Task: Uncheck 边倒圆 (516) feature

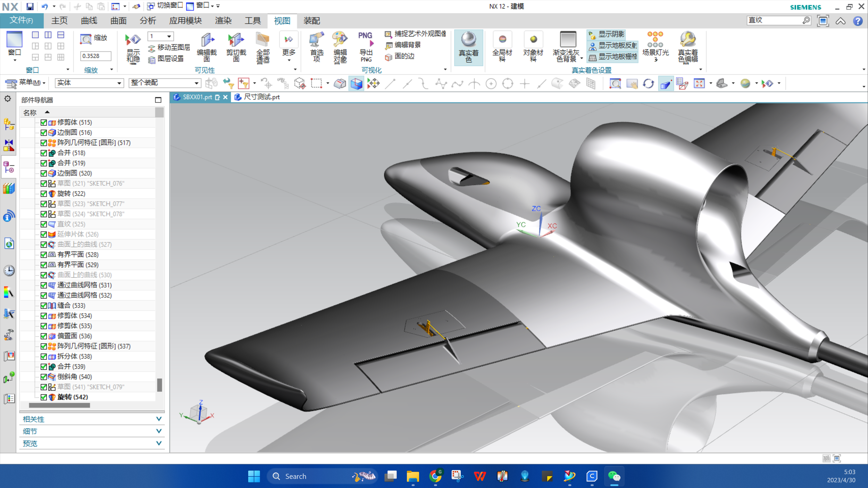Action: [x=44, y=133]
